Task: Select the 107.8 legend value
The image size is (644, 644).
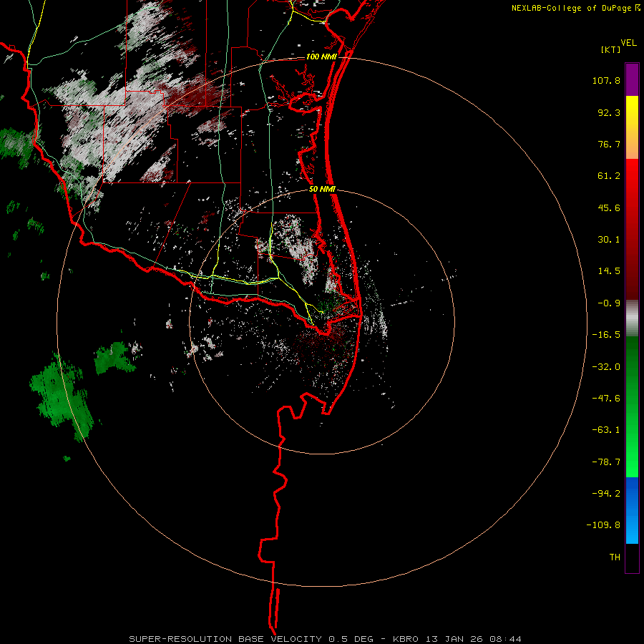Action: click(x=606, y=80)
